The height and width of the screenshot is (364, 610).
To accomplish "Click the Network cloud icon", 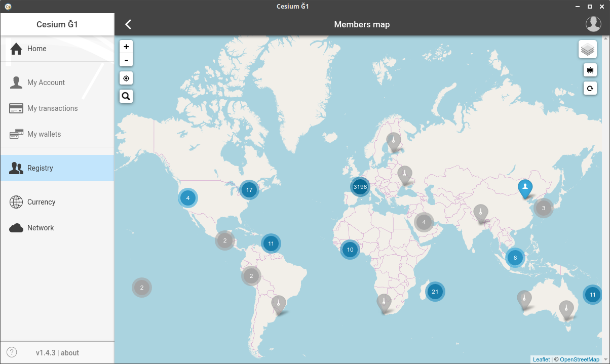I will [x=16, y=228].
